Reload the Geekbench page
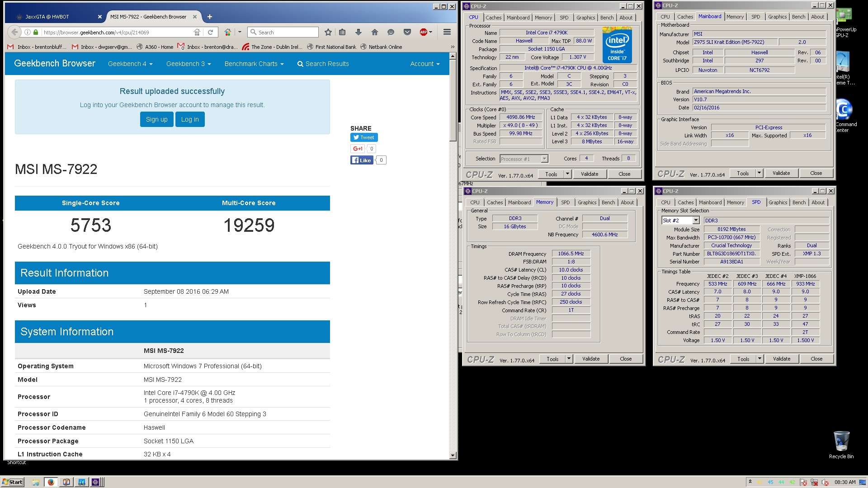Screen dimensions: 868x488 210,33
